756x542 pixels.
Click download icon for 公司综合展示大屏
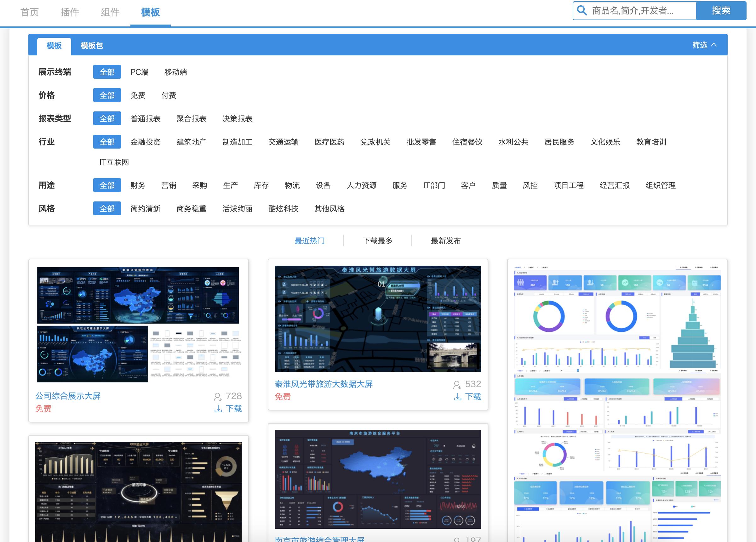[218, 409]
